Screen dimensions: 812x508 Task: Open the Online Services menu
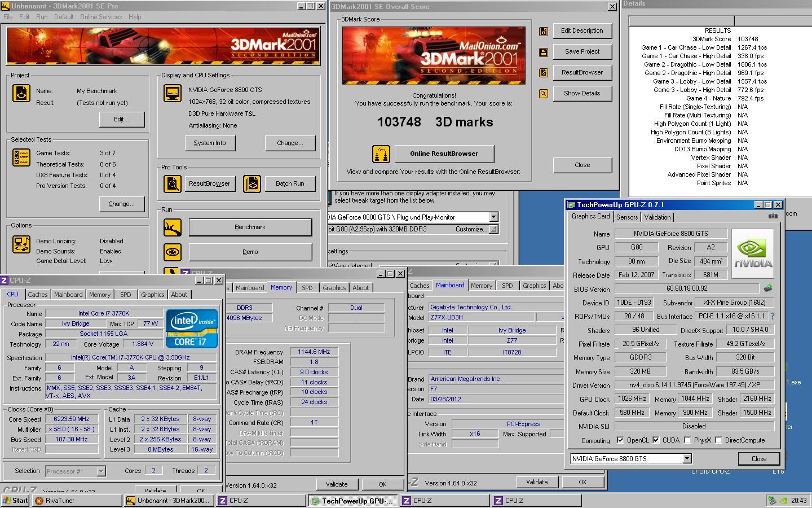coord(101,17)
